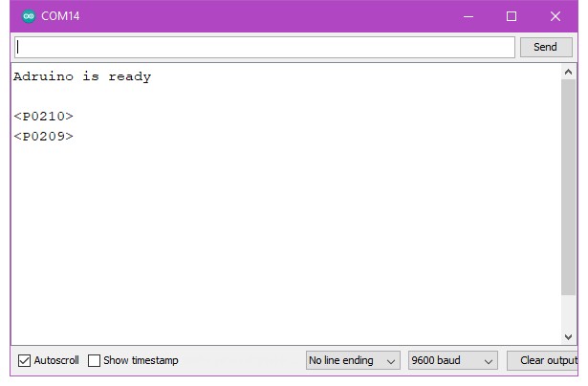The width and height of the screenshot is (588, 386).
Task: Open the 'No line ending' dropdown
Action: point(352,360)
